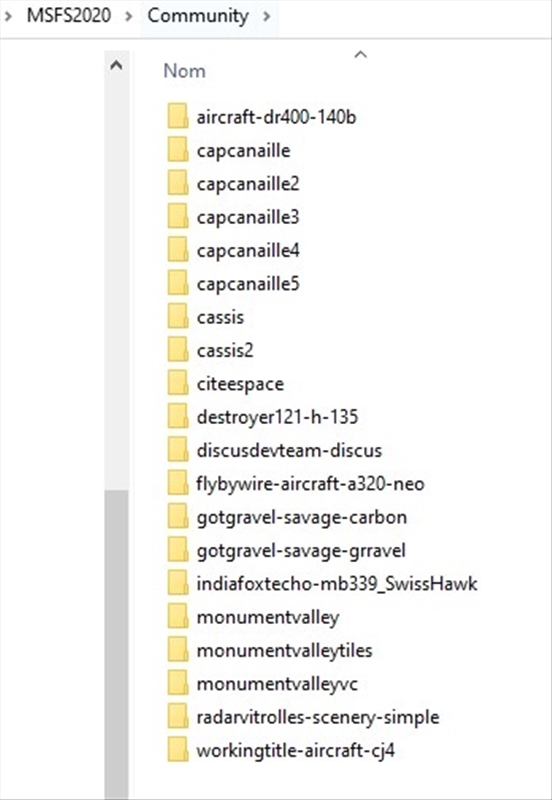Select the aircraft-dr400-140b folder icon
Image resolution: width=552 pixels, height=800 pixels.
pyautogui.click(x=178, y=117)
